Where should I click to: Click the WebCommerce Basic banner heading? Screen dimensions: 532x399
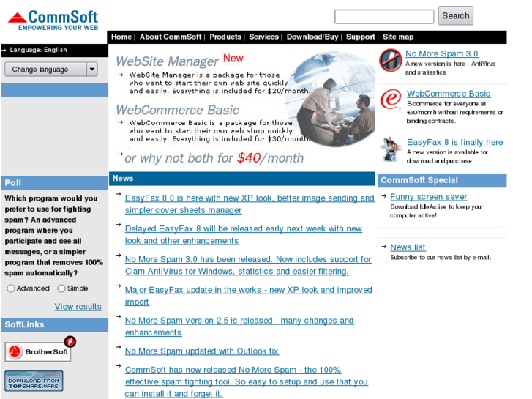pos(177,110)
